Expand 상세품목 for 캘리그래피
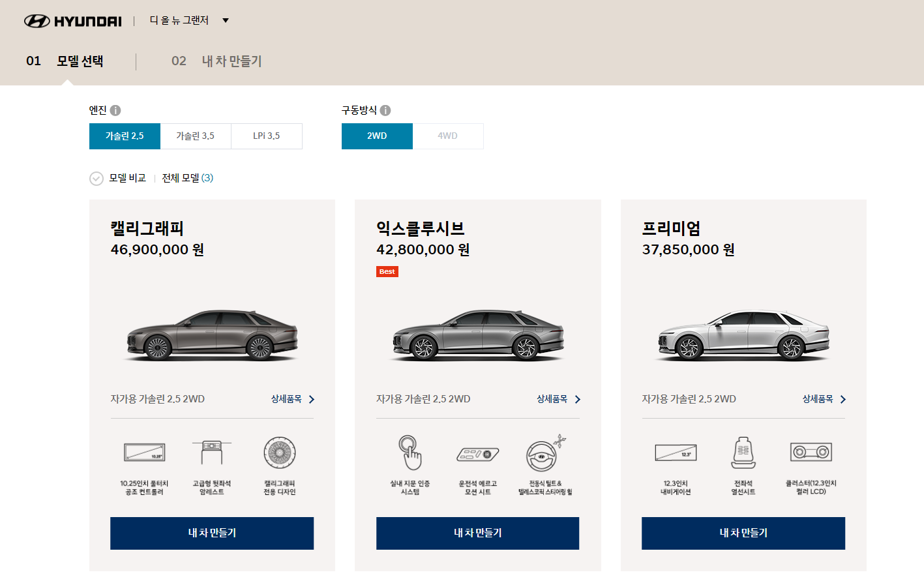The height and width of the screenshot is (581, 924). 293,399
